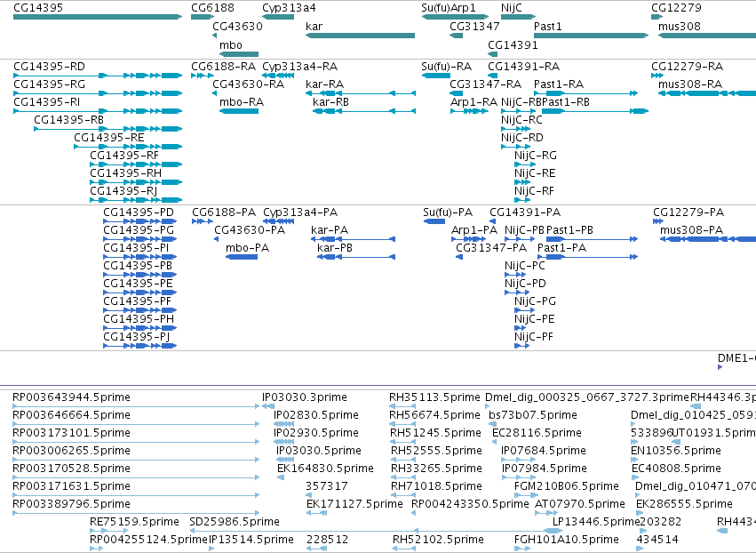This screenshot has width=756, height=553.
Task: Click EST EN10356.5prime
Action: pos(634,460)
